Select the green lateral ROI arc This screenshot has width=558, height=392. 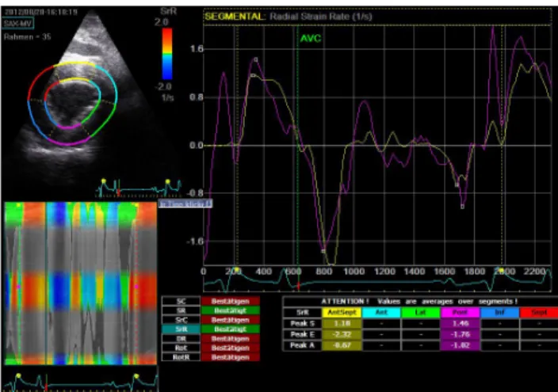coord(104,121)
